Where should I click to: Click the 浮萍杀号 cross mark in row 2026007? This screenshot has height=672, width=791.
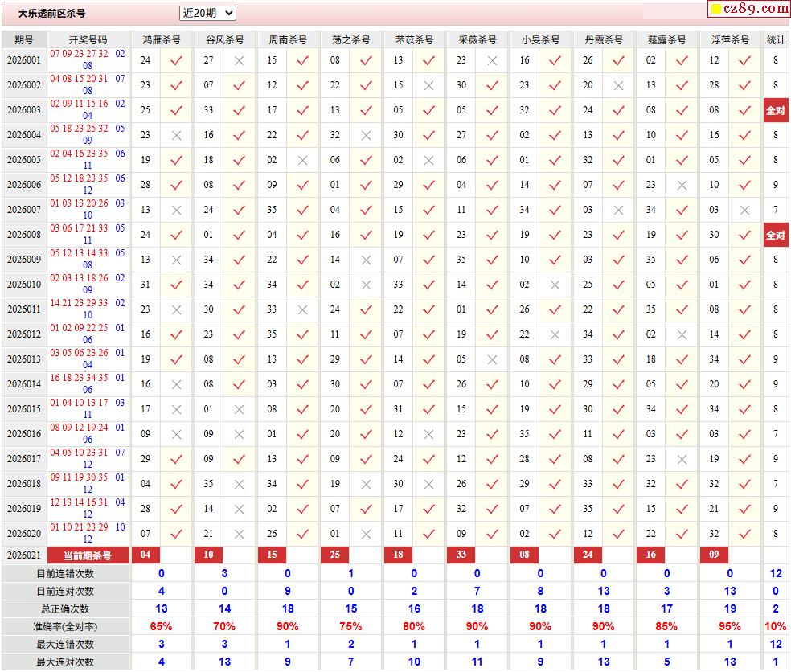[744, 210]
